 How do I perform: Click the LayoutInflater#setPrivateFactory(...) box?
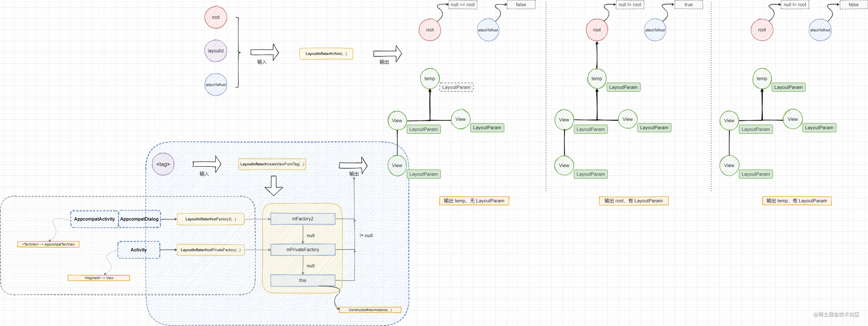pyautogui.click(x=211, y=250)
